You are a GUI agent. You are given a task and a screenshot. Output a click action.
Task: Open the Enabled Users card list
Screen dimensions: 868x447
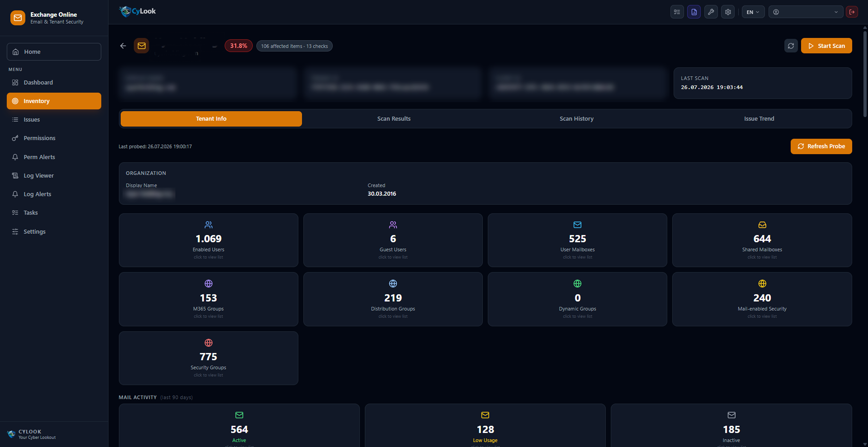209,240
